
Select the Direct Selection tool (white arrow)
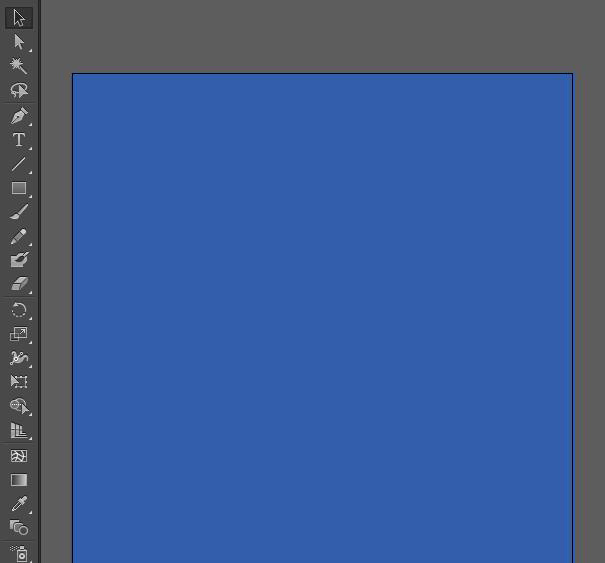coord(19,42)
